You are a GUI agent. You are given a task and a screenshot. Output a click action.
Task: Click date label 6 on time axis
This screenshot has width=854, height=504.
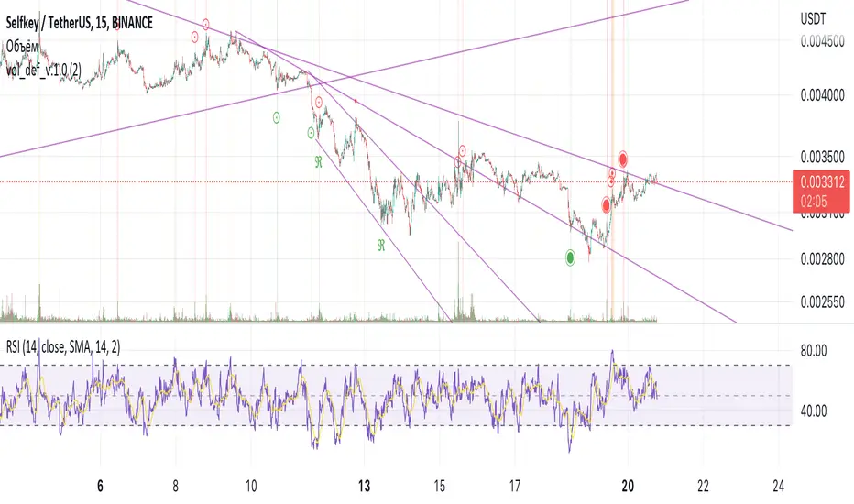100,486
